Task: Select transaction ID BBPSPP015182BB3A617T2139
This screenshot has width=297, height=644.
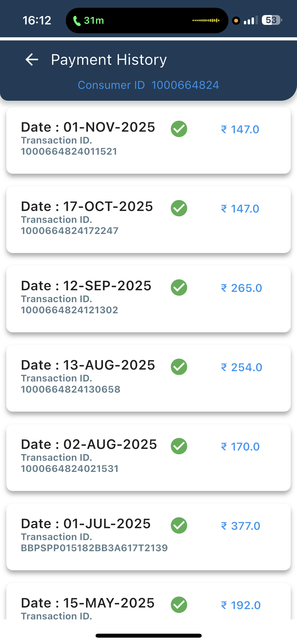Action: [94, 548]
